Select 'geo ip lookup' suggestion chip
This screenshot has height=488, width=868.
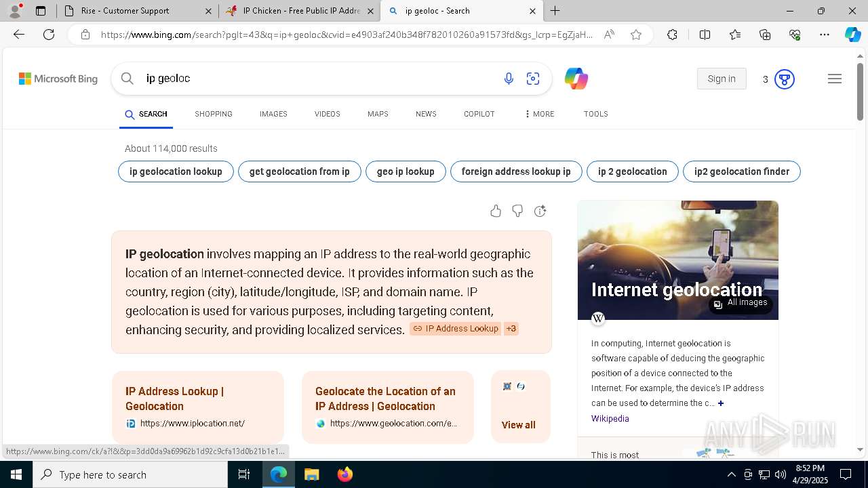(406, 171)
